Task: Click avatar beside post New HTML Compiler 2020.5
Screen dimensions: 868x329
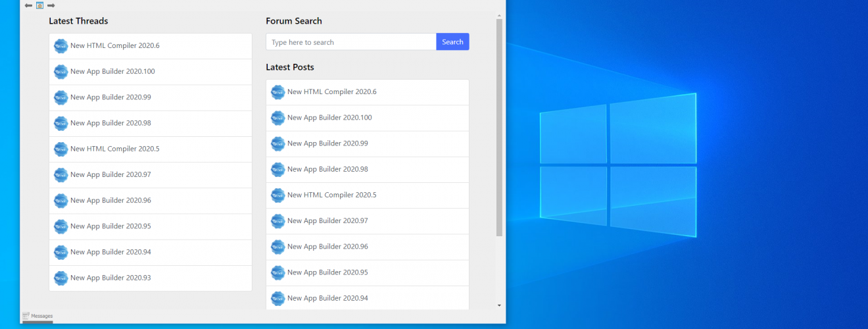Action: [x=278, y=195]
